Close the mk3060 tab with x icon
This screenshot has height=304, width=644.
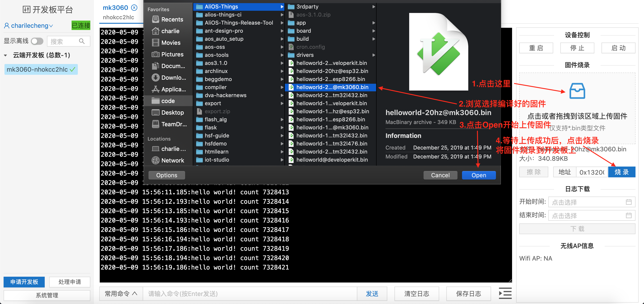pyautogui.click(x=134, y=8)
